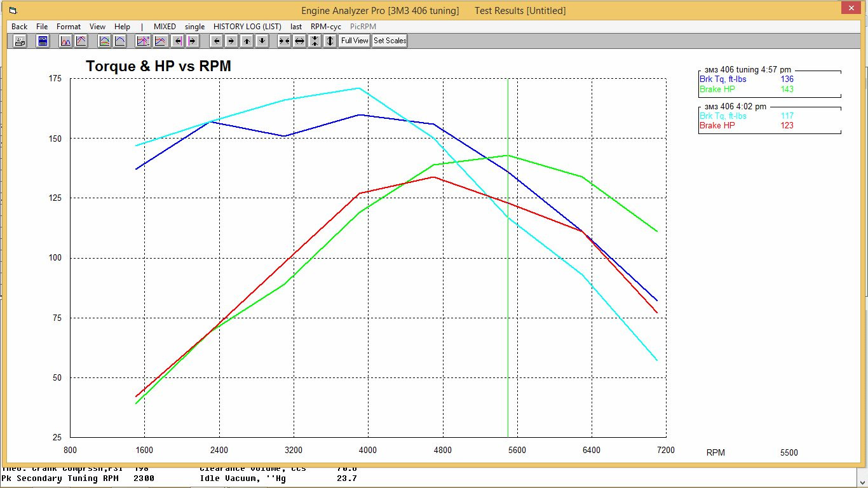Shrink graph vertically with inward vertical arrows

(315, 41)
